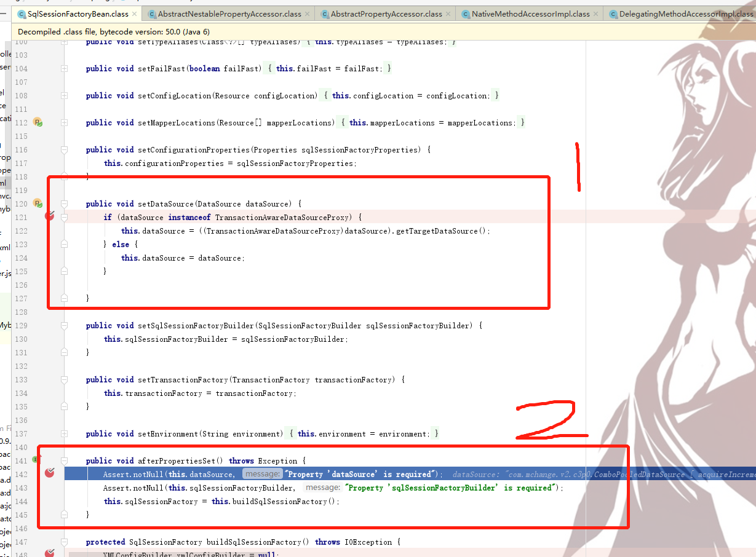Click the string "Property 'sqlSessionFactoryBuilder' is required"
The image size is (756, 557).
click(450, 488)
